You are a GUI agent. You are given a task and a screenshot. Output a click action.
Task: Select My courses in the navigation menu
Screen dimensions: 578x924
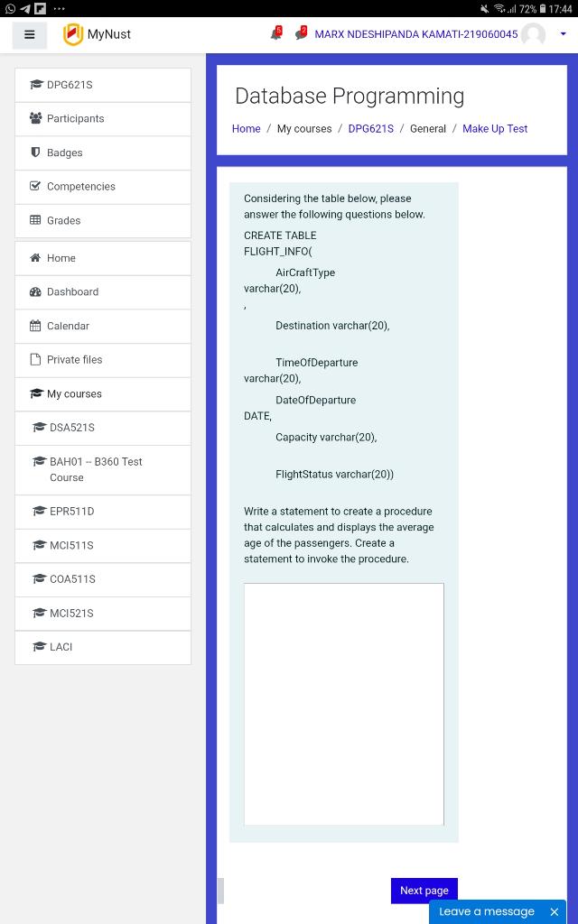72,394
